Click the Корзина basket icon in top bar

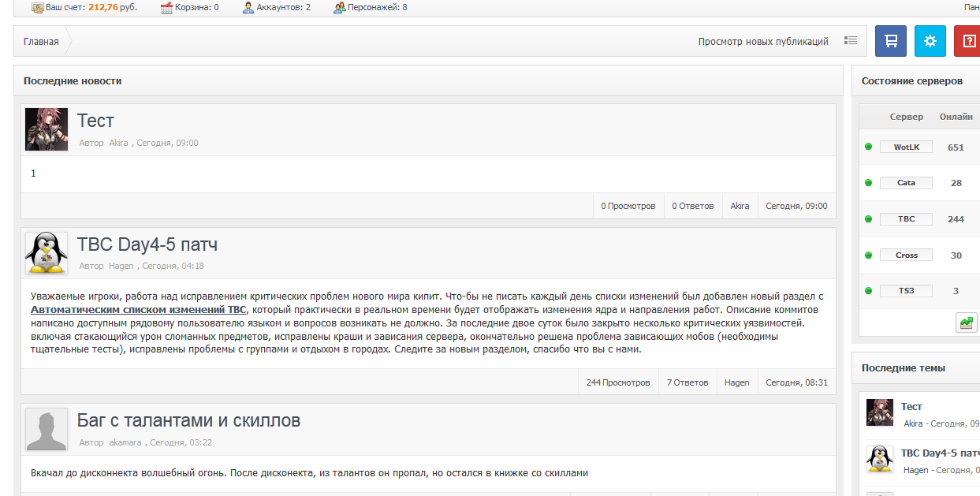(166, 7)
